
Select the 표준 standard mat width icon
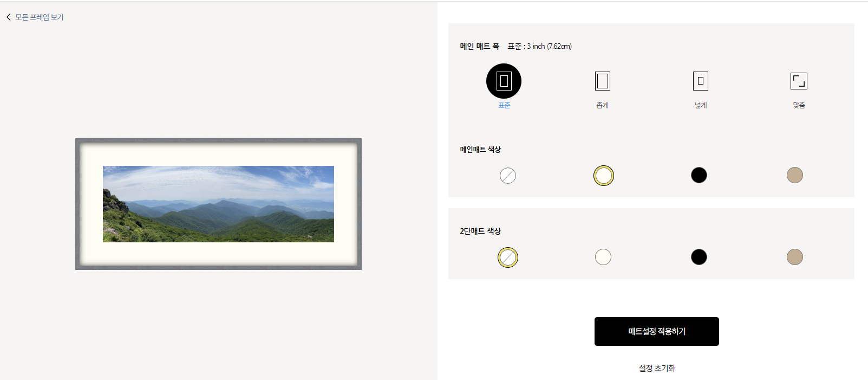(504, 81)
